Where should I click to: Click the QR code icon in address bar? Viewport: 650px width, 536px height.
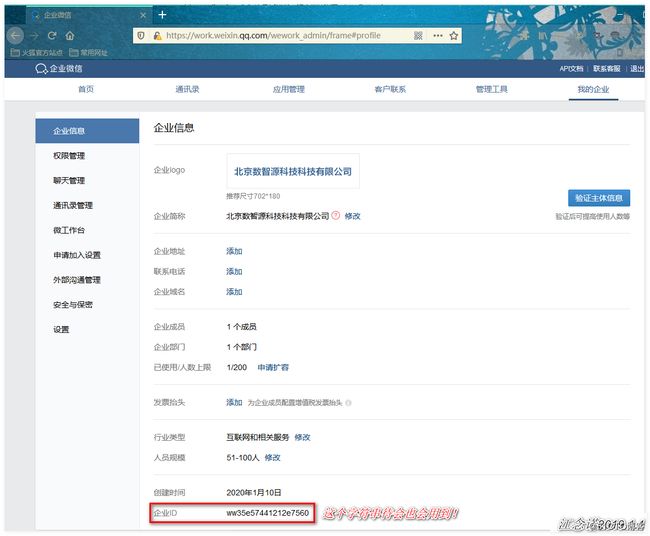(x=418, y=36)
